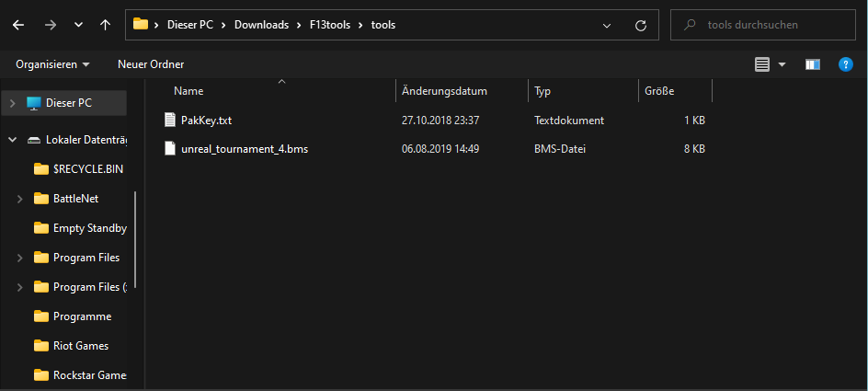868x391 pixels.
Task: Refresh the current folder view
Action: pos(641,25)
